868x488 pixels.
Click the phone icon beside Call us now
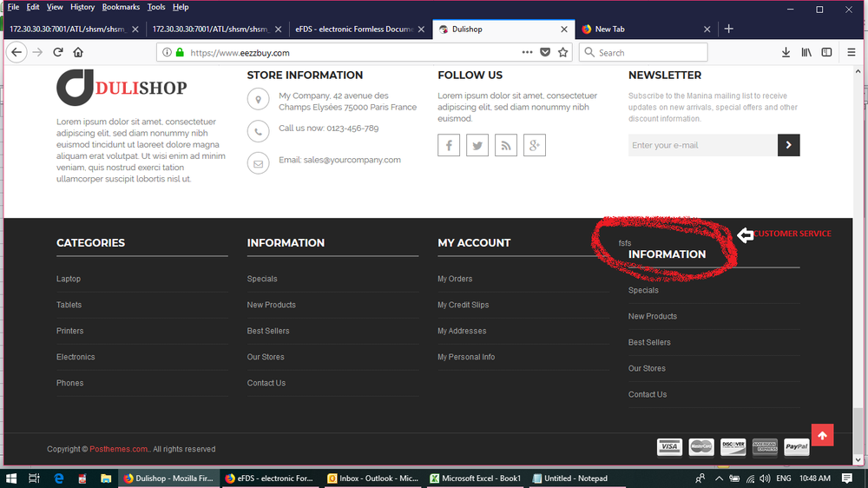click(x=258, y=131)
